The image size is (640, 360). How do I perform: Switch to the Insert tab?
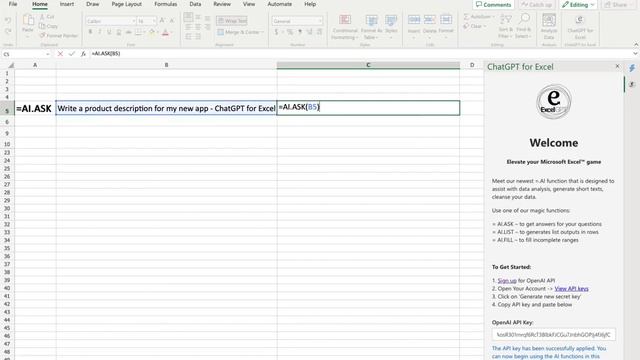(67, 4)
